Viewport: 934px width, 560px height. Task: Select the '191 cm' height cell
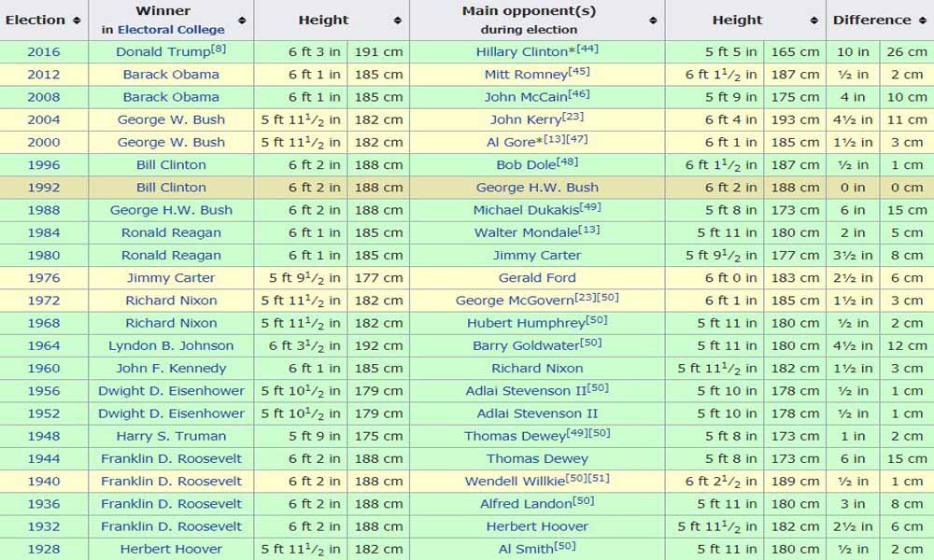(x=379, y=51)
